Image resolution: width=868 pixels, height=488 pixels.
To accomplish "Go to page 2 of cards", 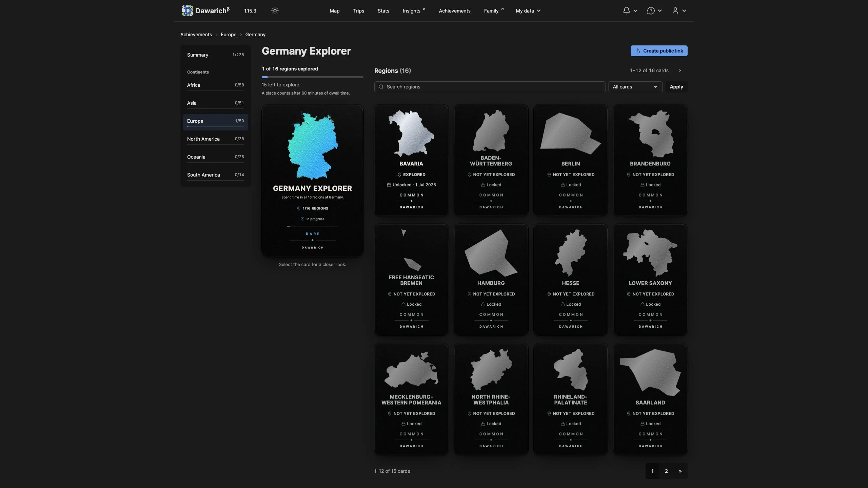I will coord(666,471).
